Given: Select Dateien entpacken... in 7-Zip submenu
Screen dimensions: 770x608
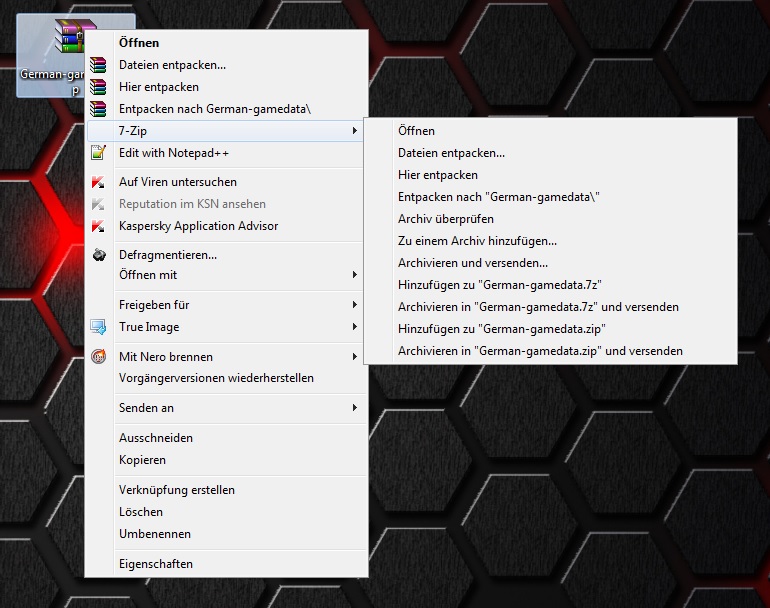Looking at the screenshot, I should tap(550, 153).
